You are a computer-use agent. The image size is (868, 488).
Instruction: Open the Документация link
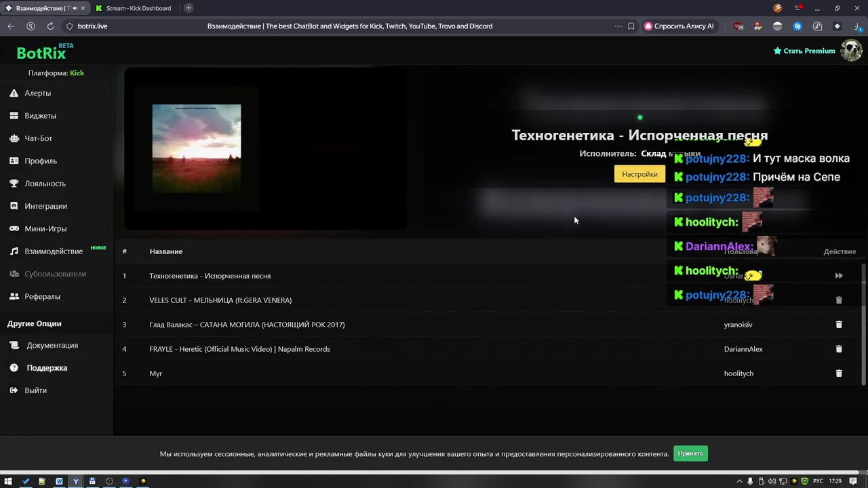(x=52, y=346)
